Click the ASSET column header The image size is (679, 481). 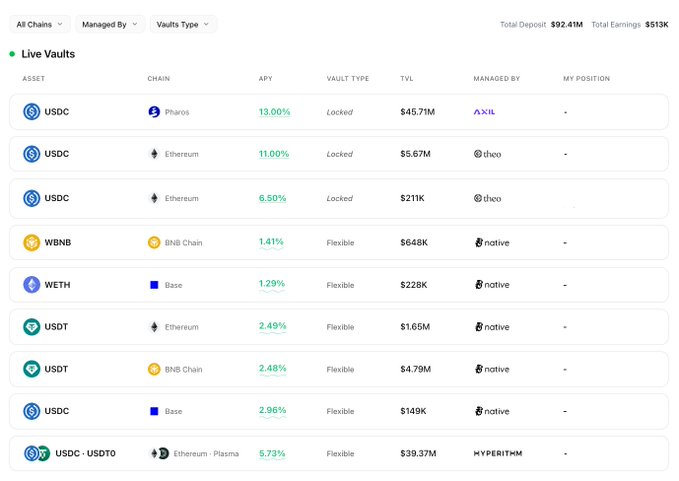[x=34, y=78]
